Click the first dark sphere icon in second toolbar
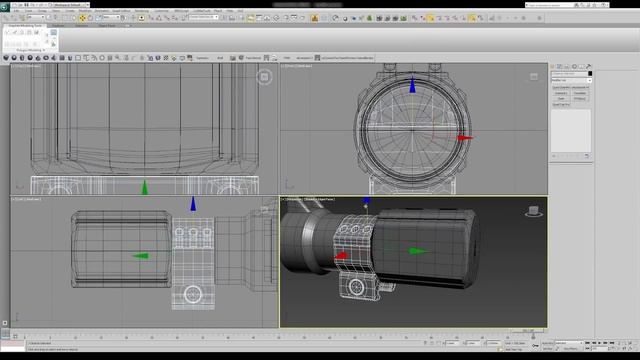 (x=6, y=58)
